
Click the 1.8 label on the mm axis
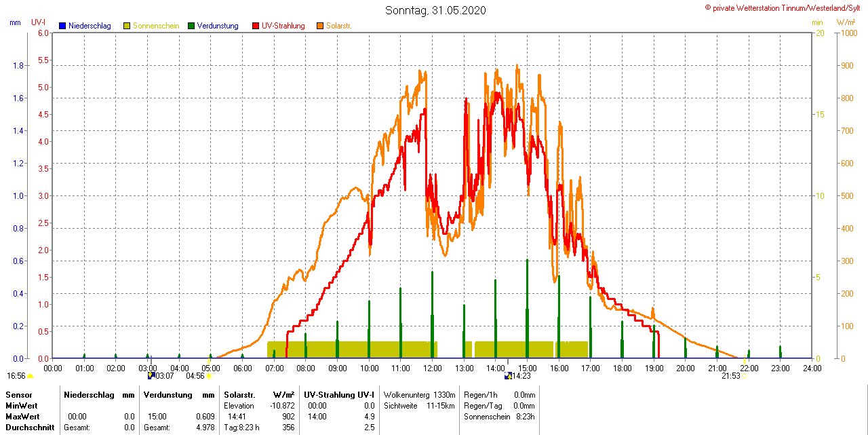(18, 65)
